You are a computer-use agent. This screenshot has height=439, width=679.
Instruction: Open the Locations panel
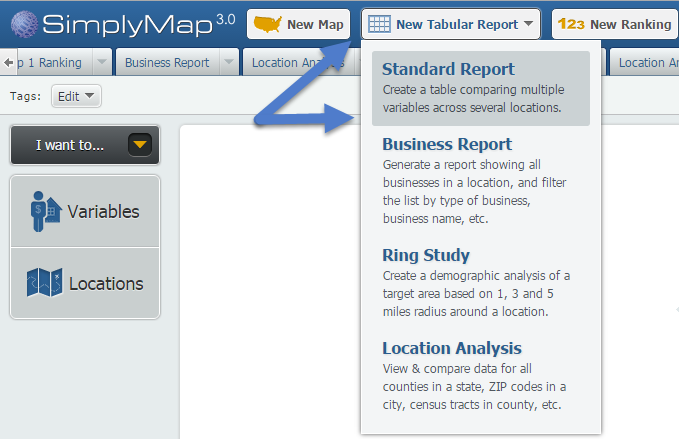click(85, 283)
